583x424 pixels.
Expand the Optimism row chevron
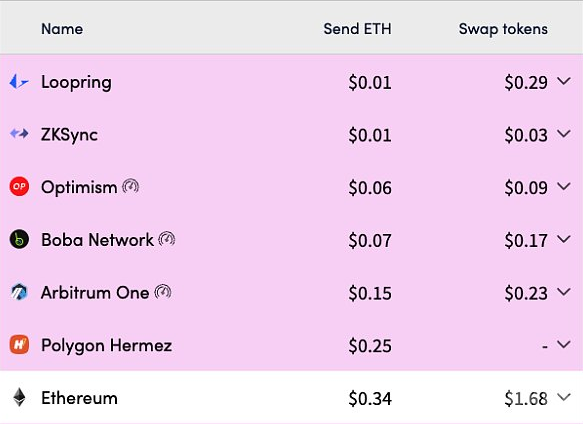564,186
